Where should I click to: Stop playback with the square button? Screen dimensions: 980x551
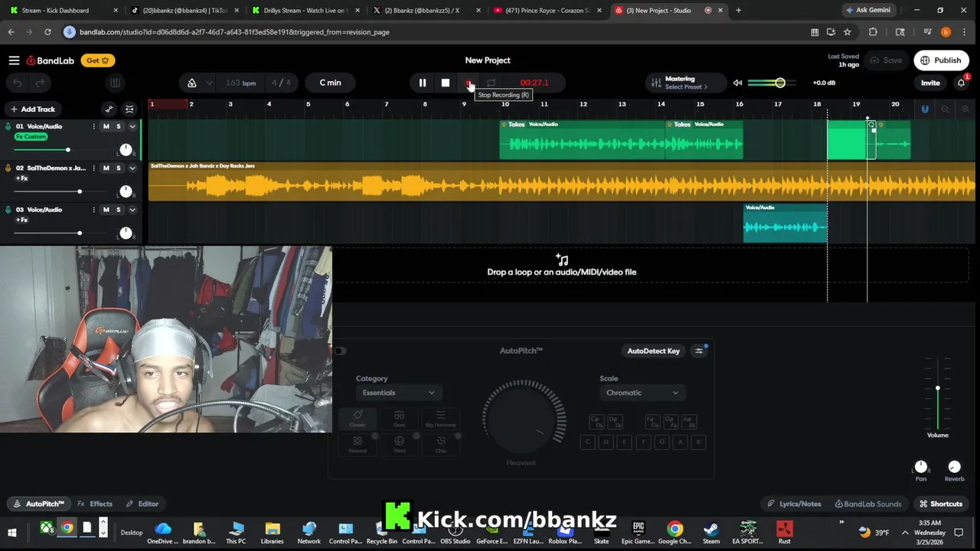(445, 83)
